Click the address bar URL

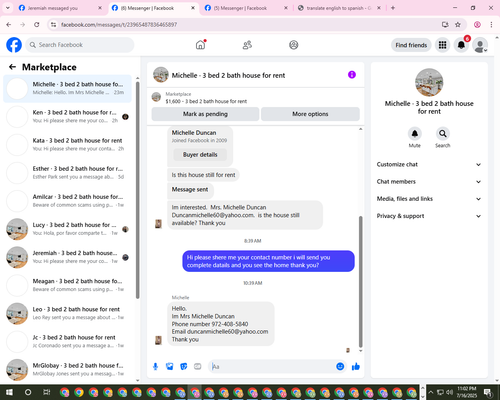tap(119, 24)
